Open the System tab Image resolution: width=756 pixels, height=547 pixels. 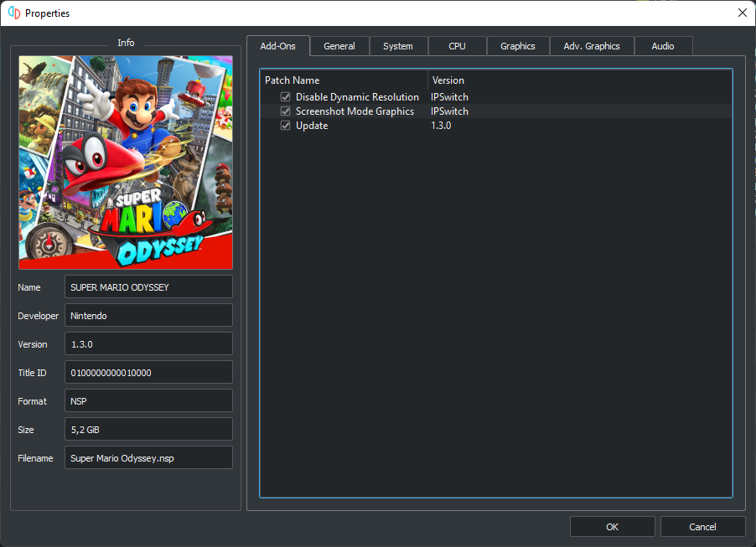[x=398, y=46]
